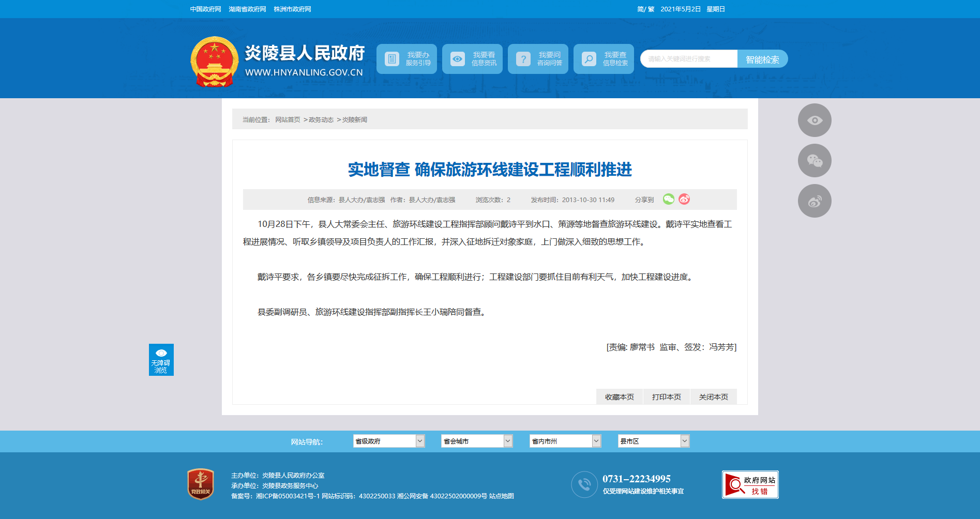Open 我要办 服务引导 menu
Image resolution: width=980 pixels, height=519 pixels.
pyautogui.click(x=406, y=59)
